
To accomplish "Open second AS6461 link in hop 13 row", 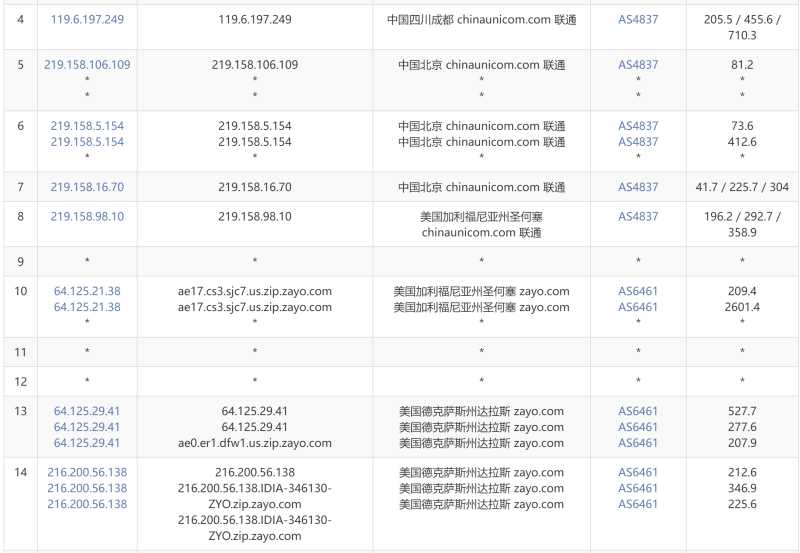I will point(638,427).
